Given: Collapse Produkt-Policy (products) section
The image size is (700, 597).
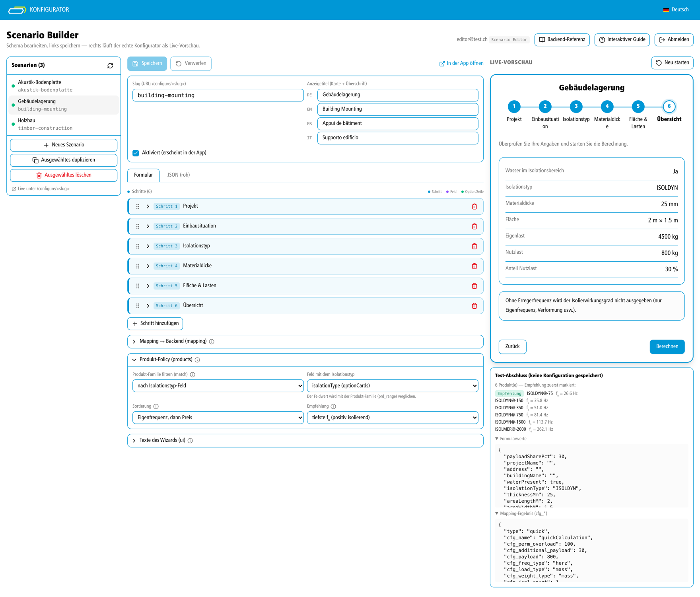Looking at the screenshot, I should coord(305,360).
